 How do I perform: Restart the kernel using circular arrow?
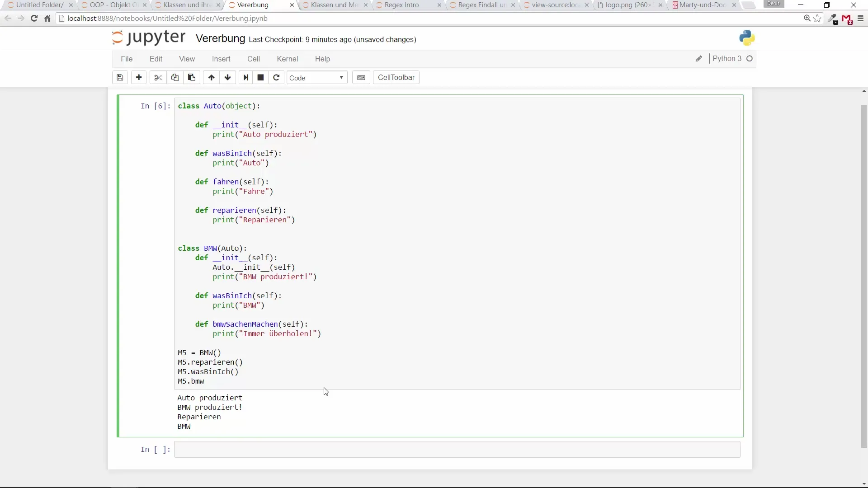(x=276, y=78)
